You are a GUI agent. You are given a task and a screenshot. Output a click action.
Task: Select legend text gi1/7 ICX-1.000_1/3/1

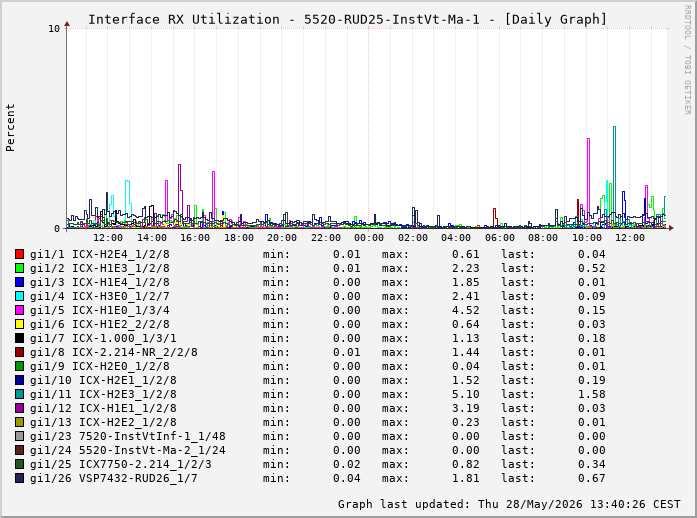(x=103, y=338)
